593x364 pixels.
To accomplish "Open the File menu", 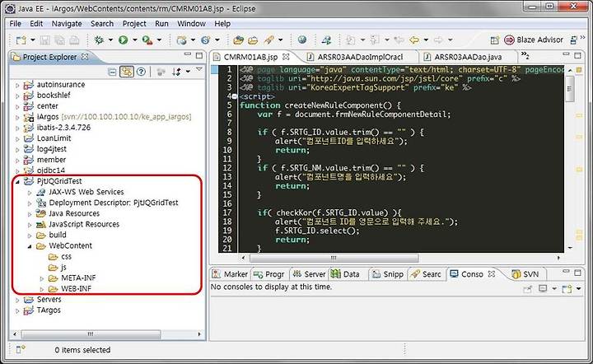I will click(x=15, y=23).
